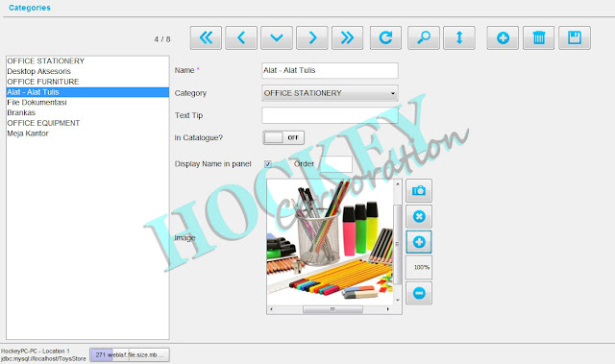Click the image scroll-right arrow

tap(388, 309)
